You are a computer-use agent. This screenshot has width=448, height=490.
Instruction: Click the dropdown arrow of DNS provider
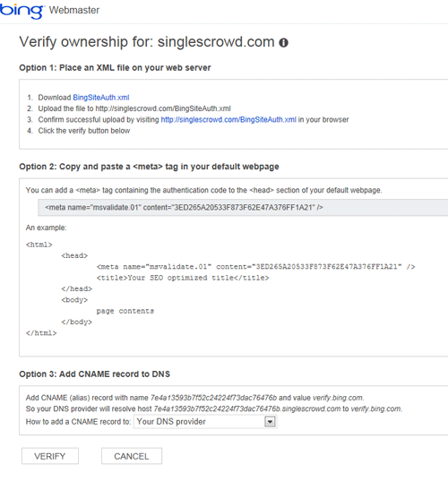click(x=270, y=422)
